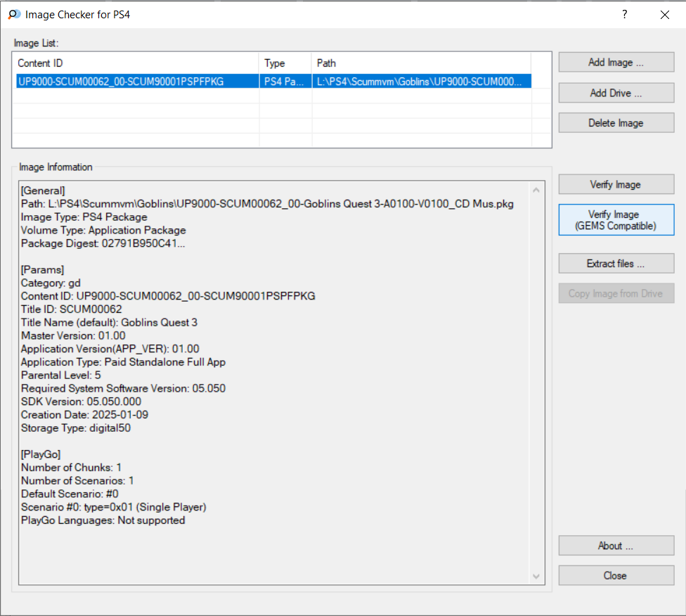The height and width of the screenshot is (616, 686).
Task: Click Number of Chunks: 1 line
Action: [x=71, y=467]
